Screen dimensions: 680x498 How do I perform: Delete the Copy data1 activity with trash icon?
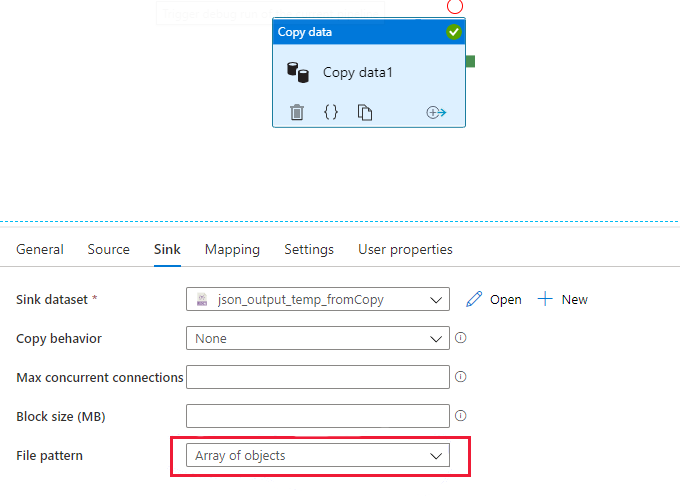point(297,112)
